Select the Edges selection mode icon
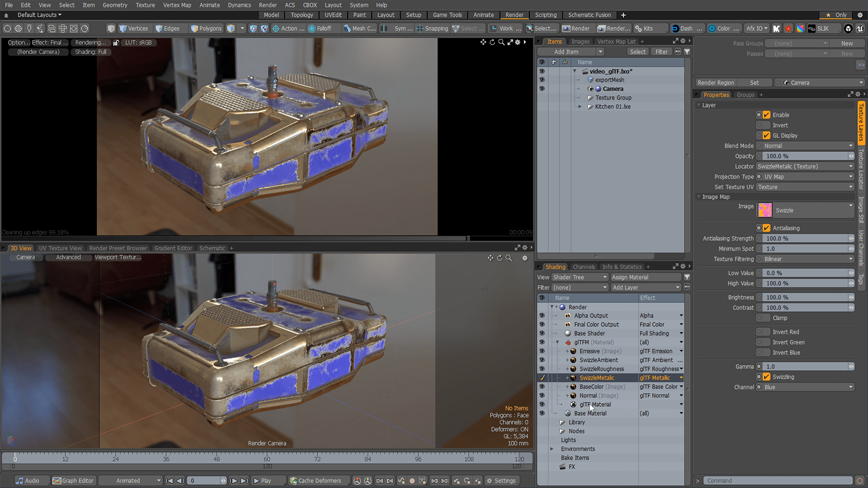 159,28
